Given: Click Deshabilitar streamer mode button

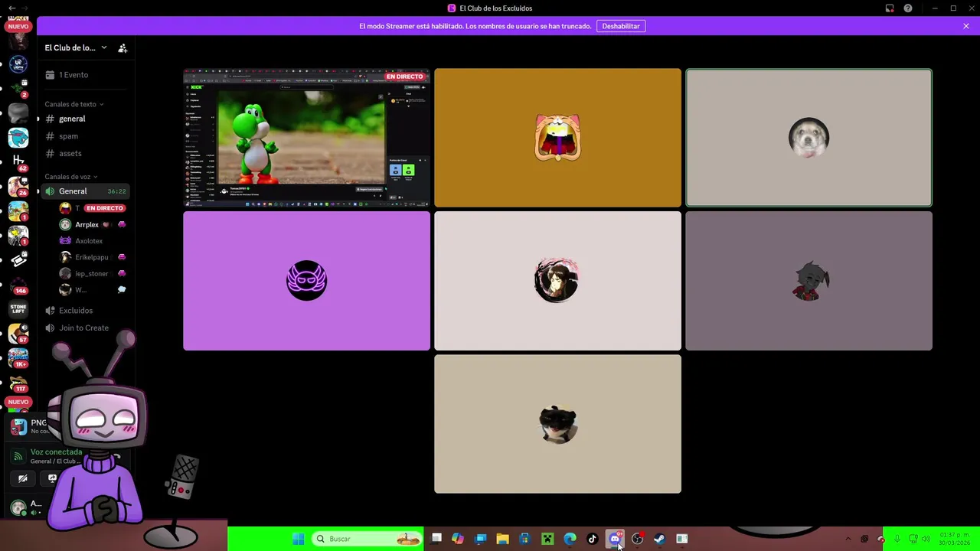Looking at the screenshot, I should 621,26.
